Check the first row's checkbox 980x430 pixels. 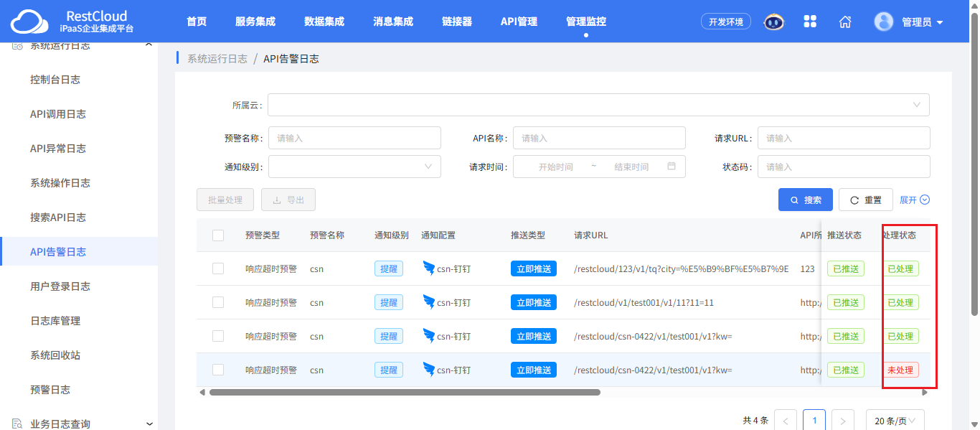point(218,268)
